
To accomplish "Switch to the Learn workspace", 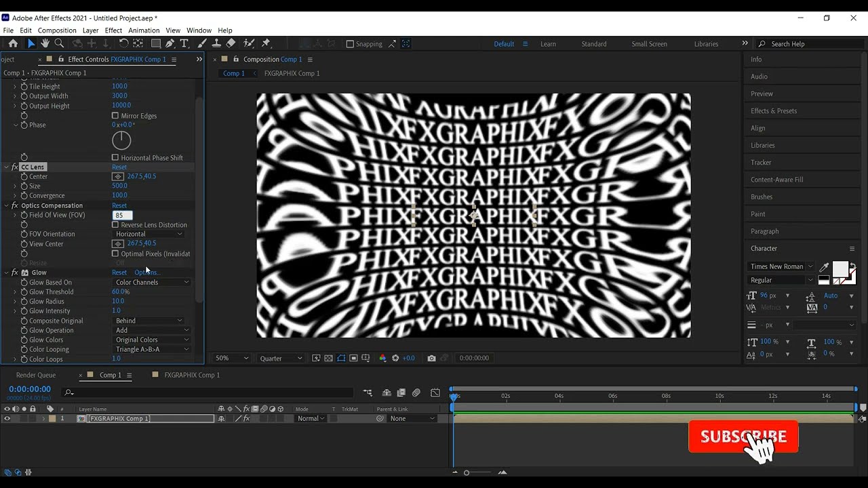I will coord(548,44).
